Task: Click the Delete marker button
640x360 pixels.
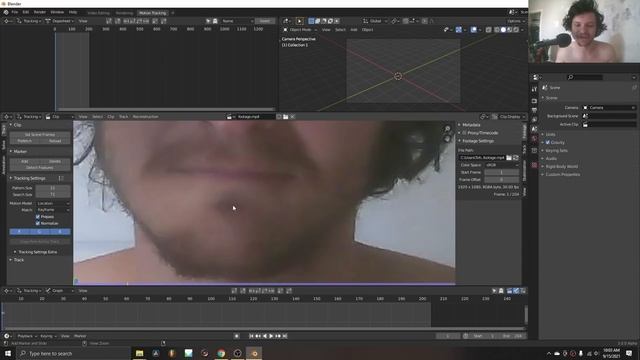Action: click(55, 161)
